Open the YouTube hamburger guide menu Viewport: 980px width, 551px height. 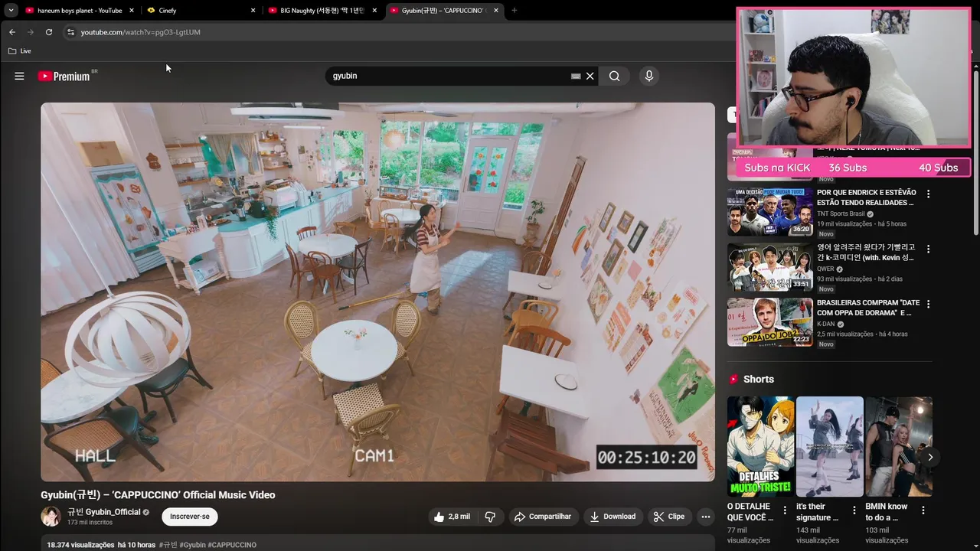(x=19, y=76)
